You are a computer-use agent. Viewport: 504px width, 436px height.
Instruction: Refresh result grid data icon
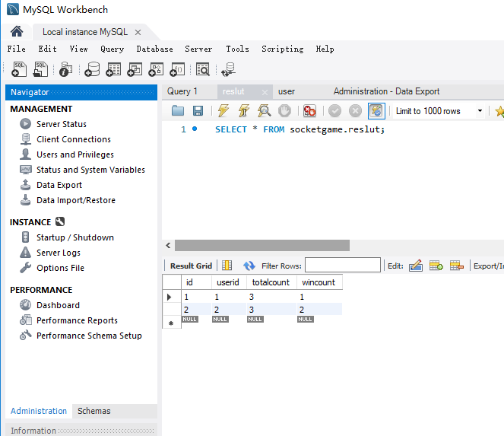click(x=249, y=266)
